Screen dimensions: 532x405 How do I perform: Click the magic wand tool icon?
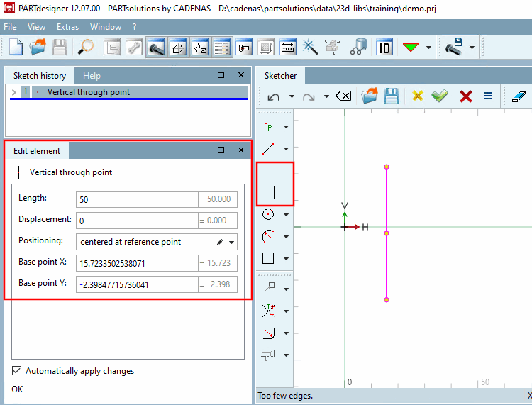[x=310, y=47]
